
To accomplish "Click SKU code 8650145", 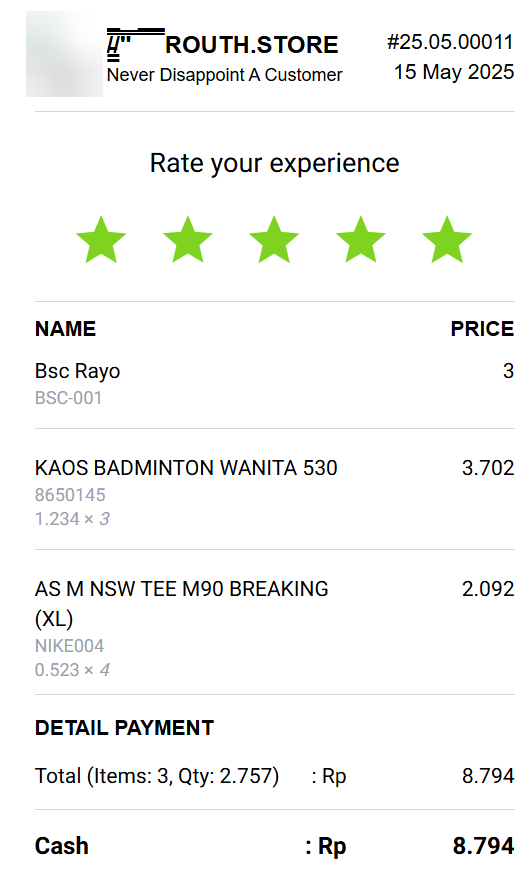I will (70, 495).
